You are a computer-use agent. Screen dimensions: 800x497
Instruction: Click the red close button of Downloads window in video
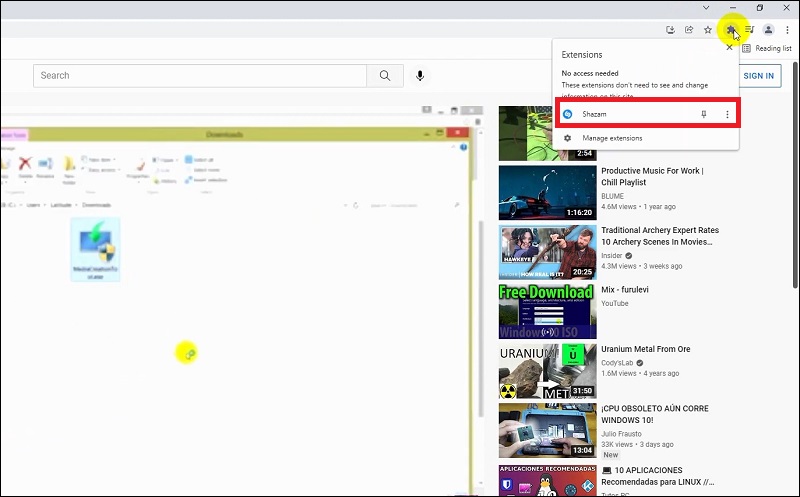click(x=458, y=133)
